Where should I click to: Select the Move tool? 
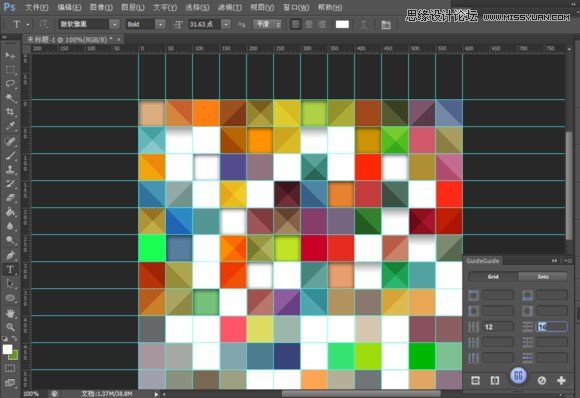(10, 55)
